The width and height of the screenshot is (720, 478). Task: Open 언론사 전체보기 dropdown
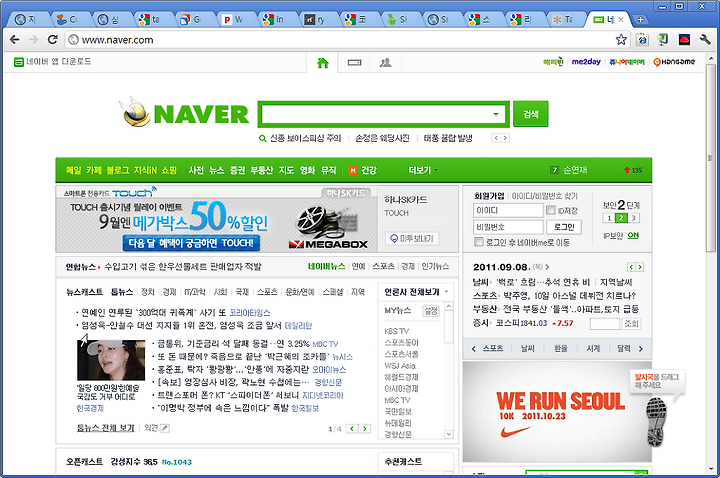pos(416,292)
